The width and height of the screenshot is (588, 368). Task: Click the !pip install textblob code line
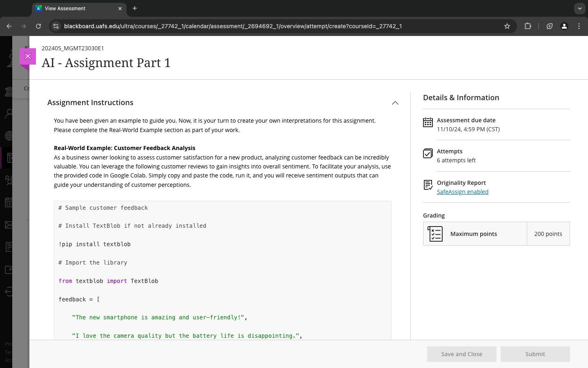94,244
